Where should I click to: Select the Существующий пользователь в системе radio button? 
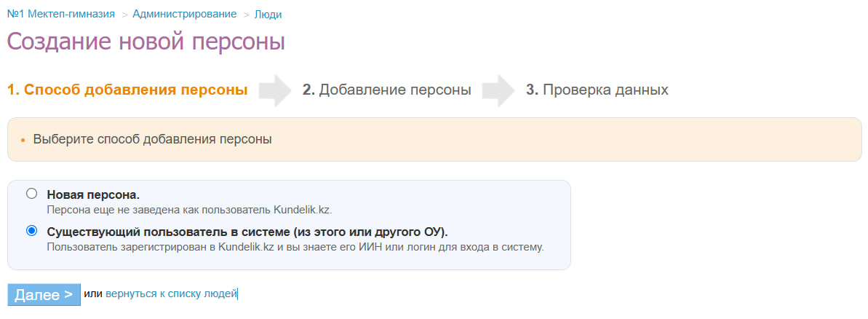click(31, 231)
